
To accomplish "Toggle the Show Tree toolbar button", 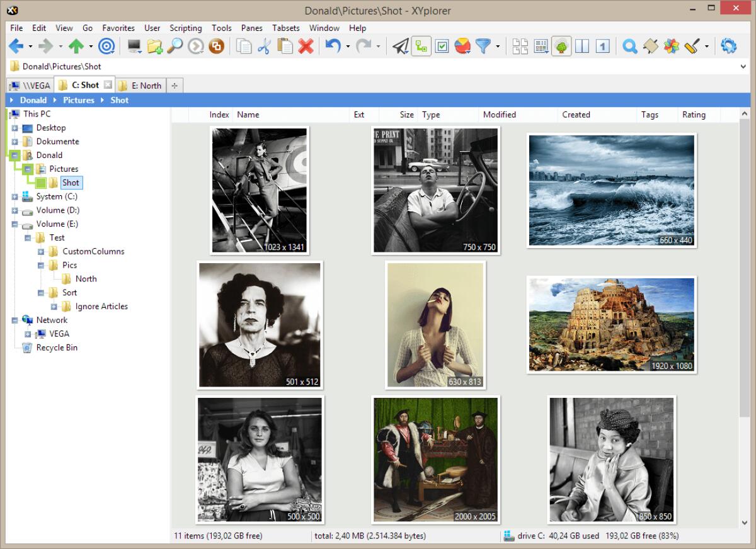I will pos(561,46).
